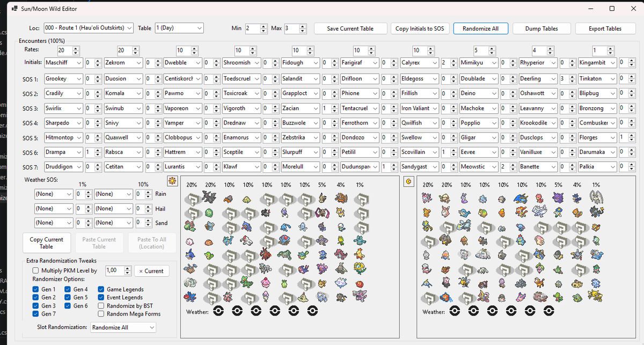Click Copy Initials to SOS button
The image size is (644, 345).
420,28
